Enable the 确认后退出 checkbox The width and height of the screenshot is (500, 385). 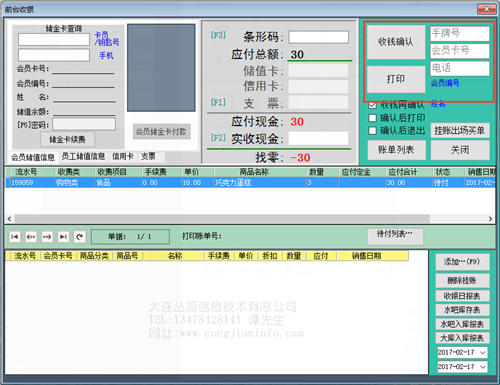pyautogui.click(x=372, y=130)
